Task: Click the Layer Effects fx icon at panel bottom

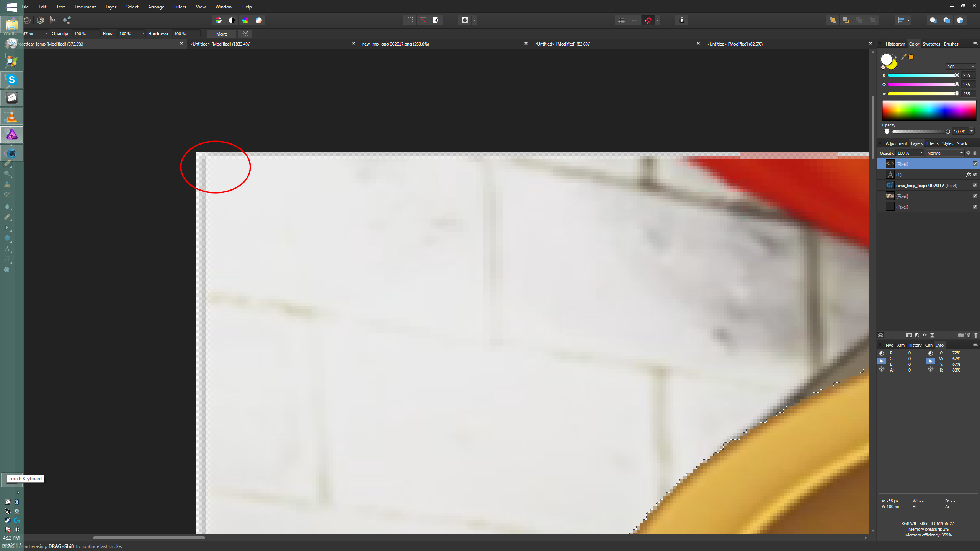Action: pyautogui.click(x=924, y=335)
